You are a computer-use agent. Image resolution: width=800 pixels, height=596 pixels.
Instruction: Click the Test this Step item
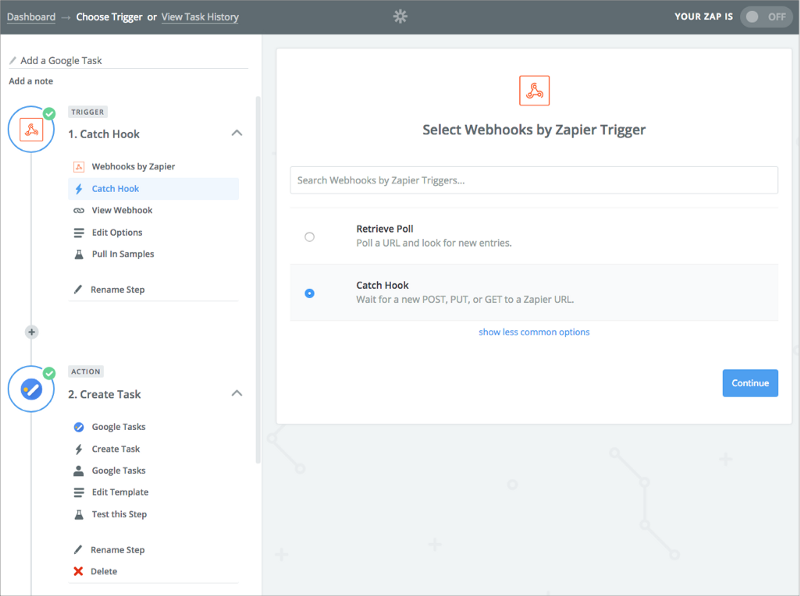(x=119, y=514)
